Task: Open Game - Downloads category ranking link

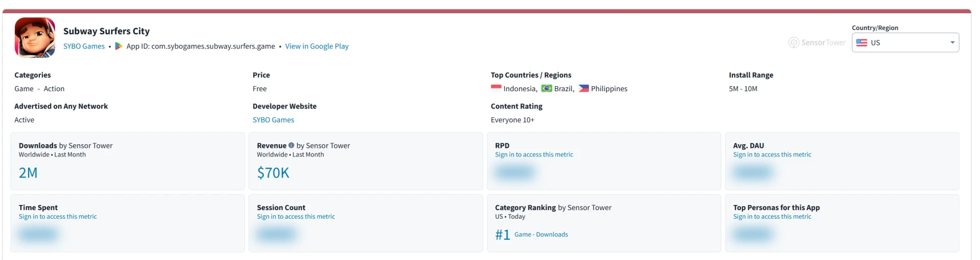Action: pos(541,235)
